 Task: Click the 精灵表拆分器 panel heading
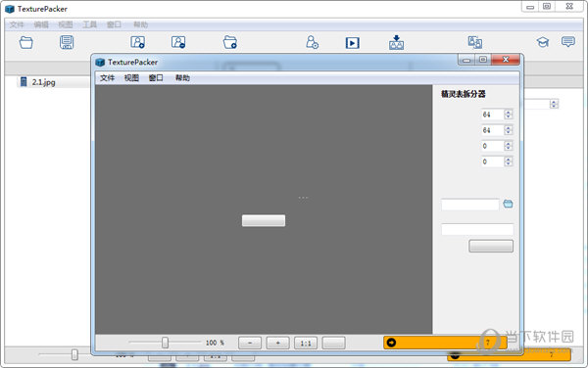tap(464, 94)
